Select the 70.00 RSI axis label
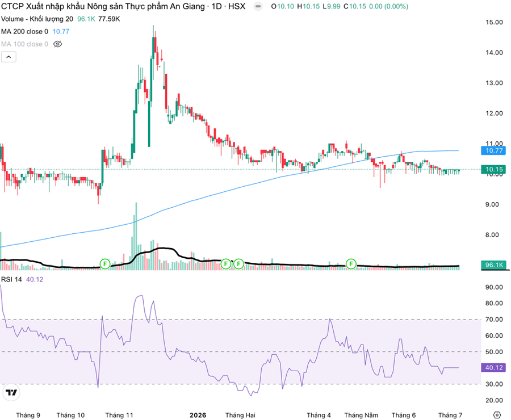The width and height of the screenshot is (511, 420). [x=494, y=320]
